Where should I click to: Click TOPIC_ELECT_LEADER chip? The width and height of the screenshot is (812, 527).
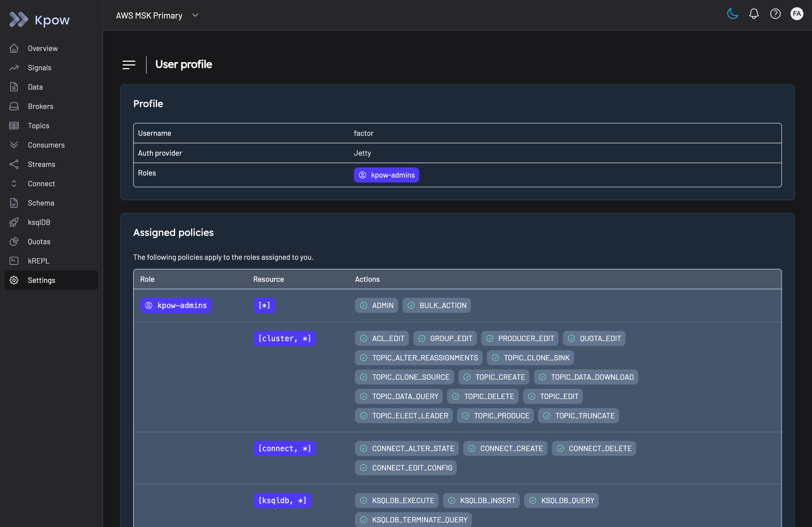coord(404,416)
